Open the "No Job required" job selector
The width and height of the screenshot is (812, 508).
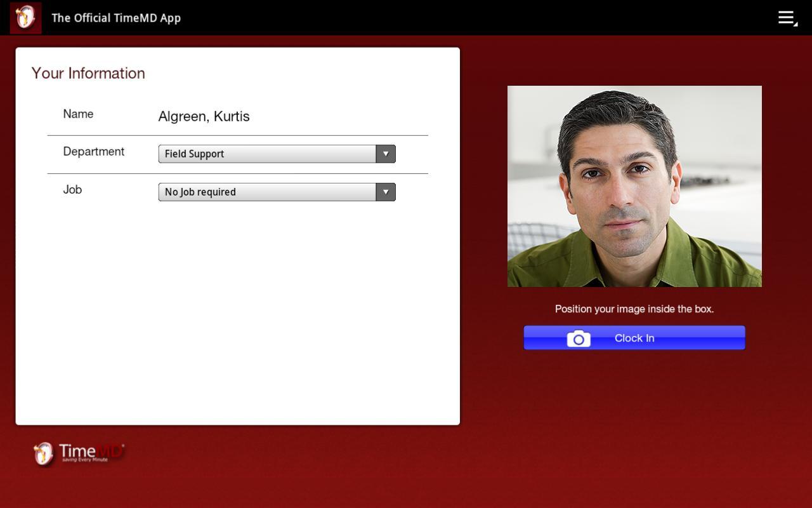pos(266,192)
